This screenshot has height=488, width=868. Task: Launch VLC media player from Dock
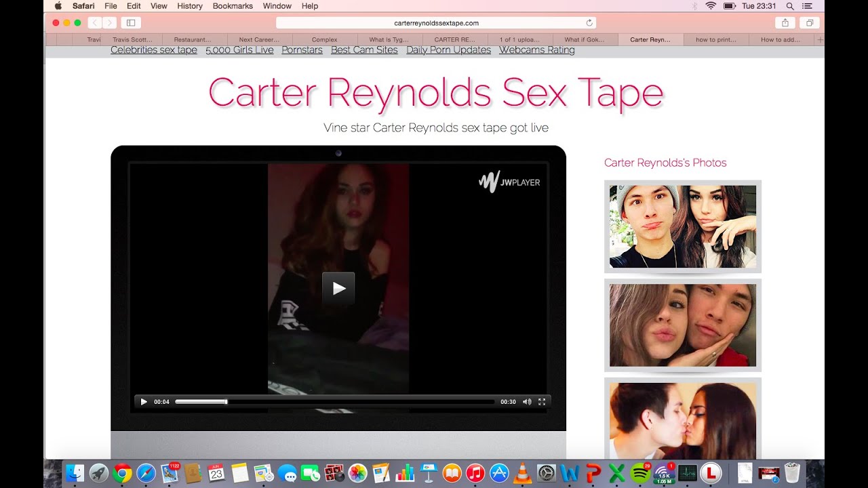click(522, 473)
